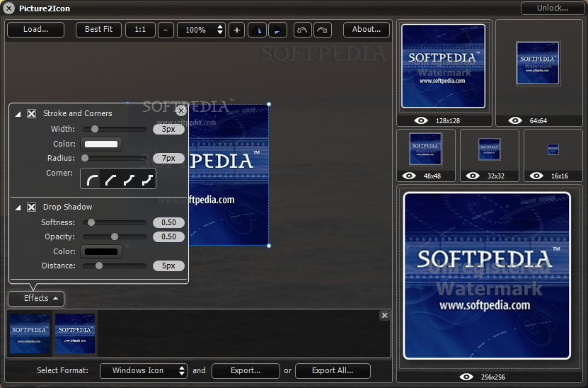This screenshot has height=388, width=588.
Task: Open the Windows Icon format dropdown
Action: [x=143, y=371]
